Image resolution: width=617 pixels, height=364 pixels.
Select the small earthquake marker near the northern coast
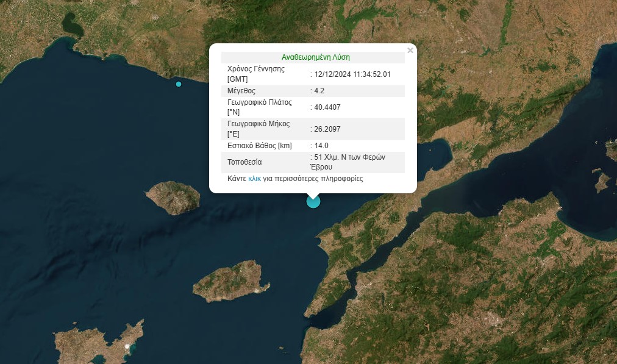179,84
